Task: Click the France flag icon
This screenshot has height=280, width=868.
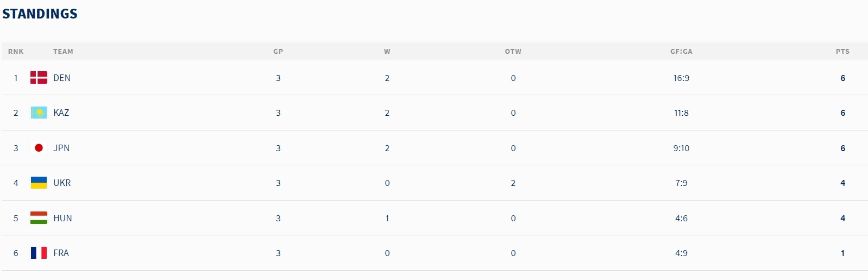Action: click(39, 253)
